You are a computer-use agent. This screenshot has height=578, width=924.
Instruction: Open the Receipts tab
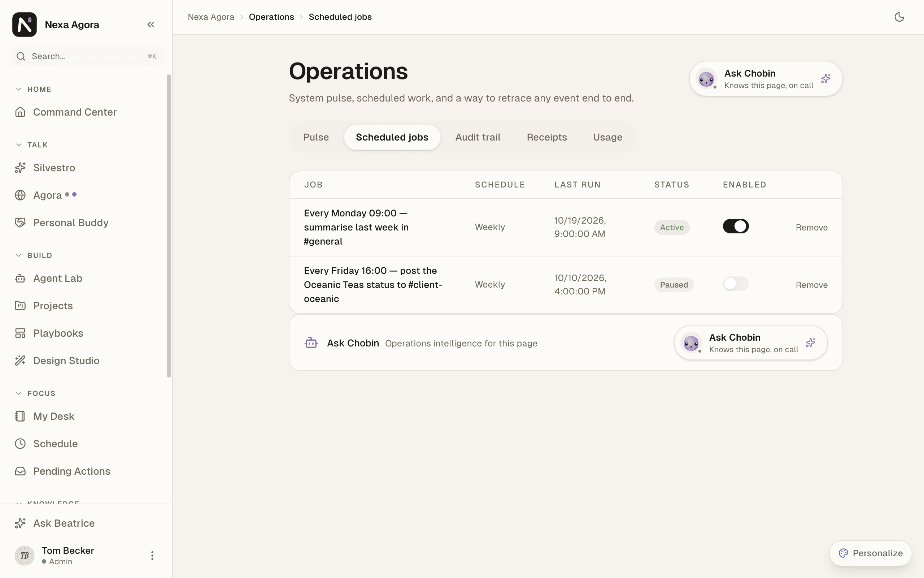pyautogui.click(x=547, y=137)
